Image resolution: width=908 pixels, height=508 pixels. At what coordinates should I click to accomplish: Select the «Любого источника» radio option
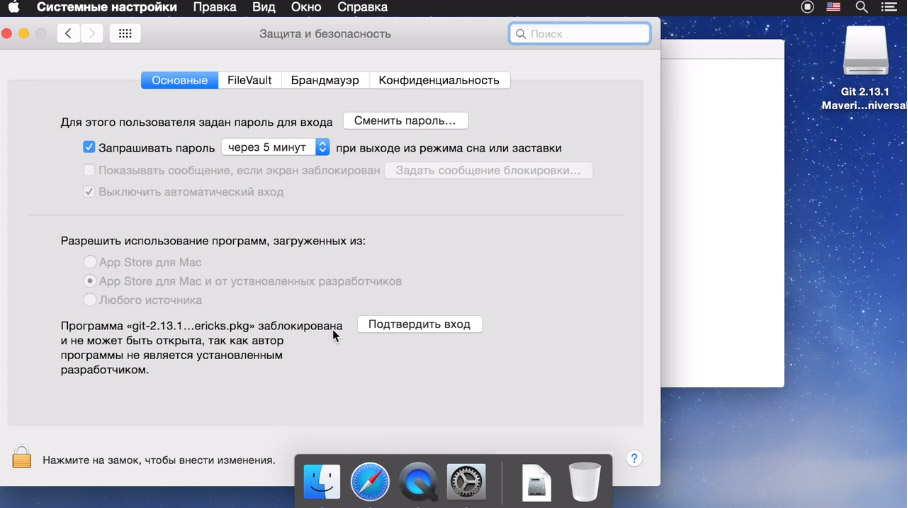[90, 300]
